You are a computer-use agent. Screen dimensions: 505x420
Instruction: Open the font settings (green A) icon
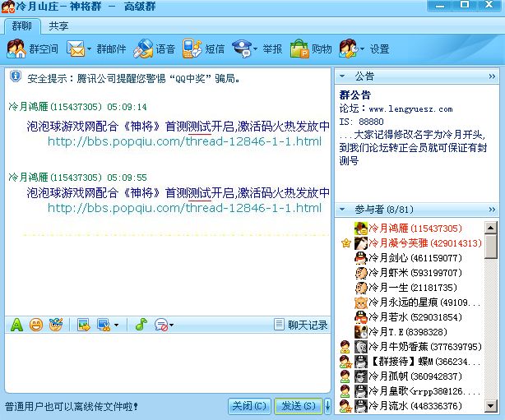coord(16,325)
